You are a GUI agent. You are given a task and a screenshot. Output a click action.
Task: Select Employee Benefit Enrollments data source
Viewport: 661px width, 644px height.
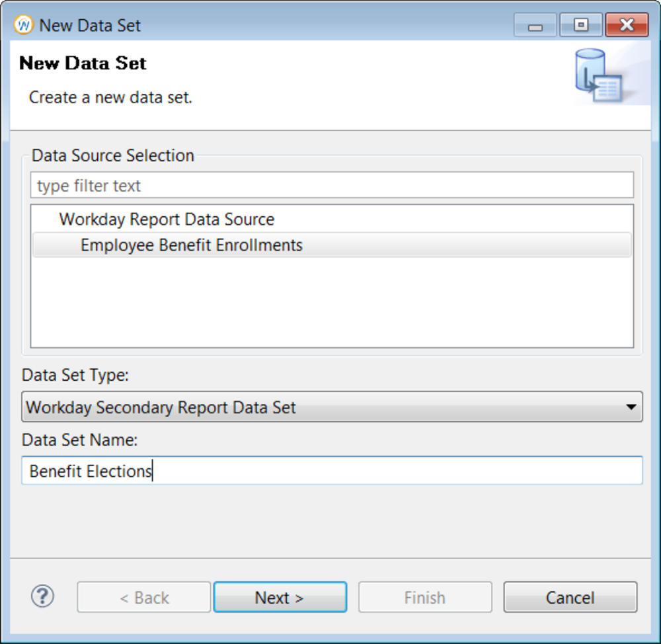coord(332,245)
